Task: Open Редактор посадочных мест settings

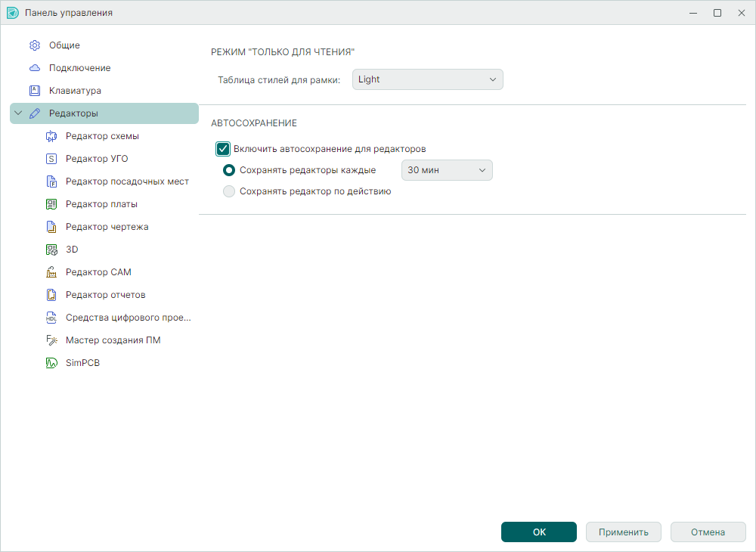Action: click(127, 181)
